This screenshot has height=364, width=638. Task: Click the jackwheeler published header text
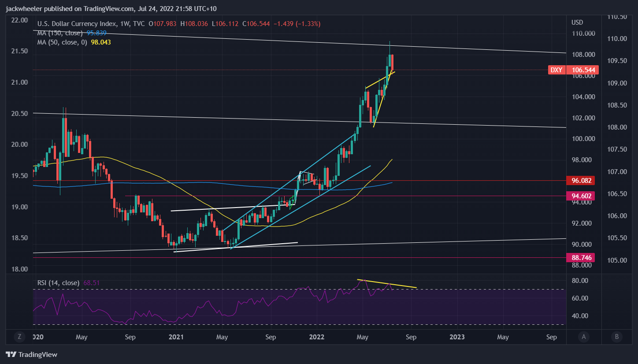[111, 9]
